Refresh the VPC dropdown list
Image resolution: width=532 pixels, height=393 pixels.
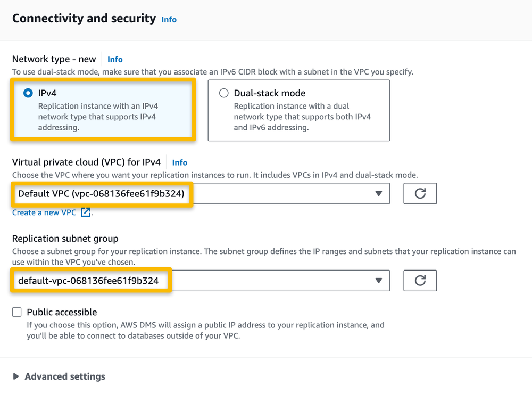pos(420,193)
